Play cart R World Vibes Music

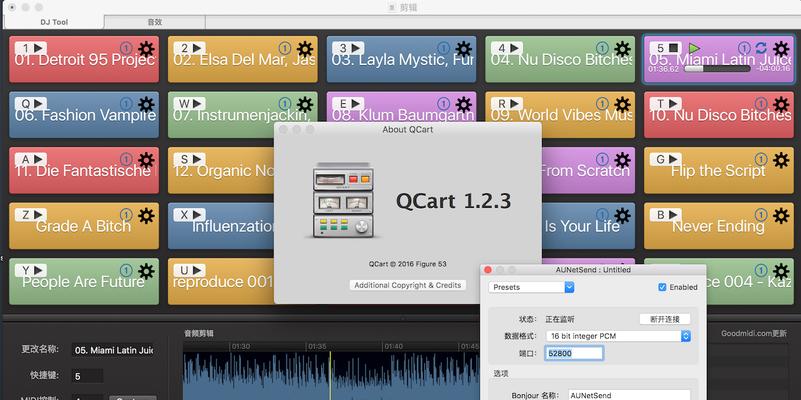point(515,104)
